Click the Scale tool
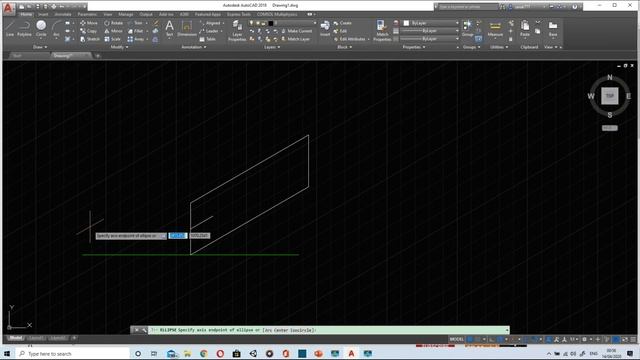640x360 pixels. (112, 39)
